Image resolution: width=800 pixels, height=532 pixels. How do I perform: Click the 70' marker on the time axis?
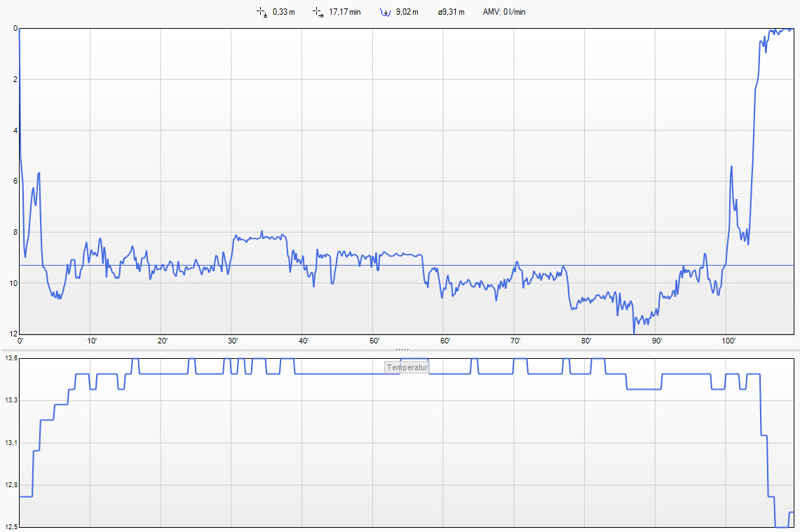515,341
